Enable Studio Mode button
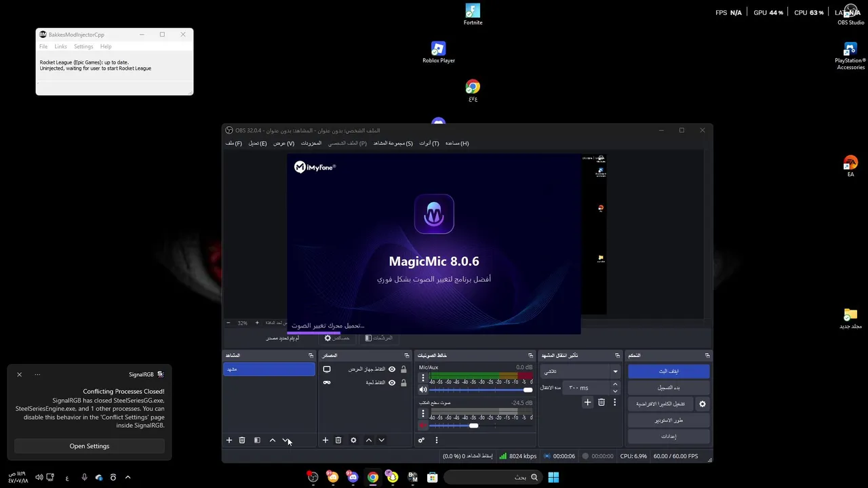The width and height of the screenshot is (868, 488). [669, 420]
